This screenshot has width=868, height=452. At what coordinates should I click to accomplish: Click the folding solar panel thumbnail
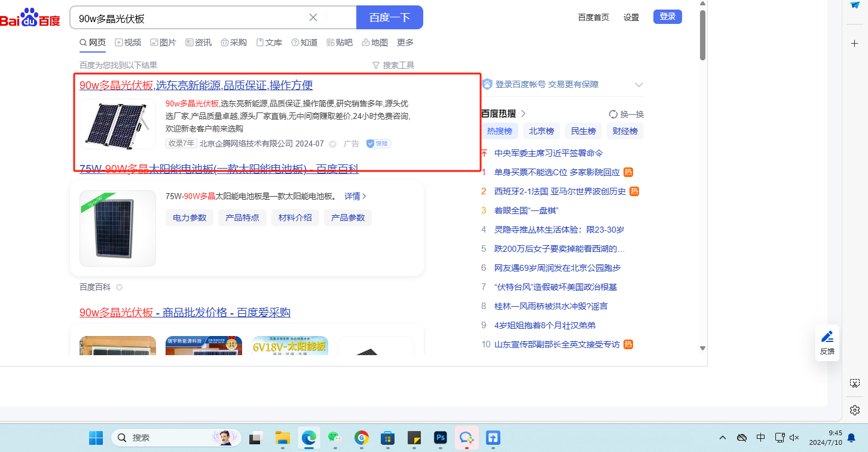coord(118,124)
